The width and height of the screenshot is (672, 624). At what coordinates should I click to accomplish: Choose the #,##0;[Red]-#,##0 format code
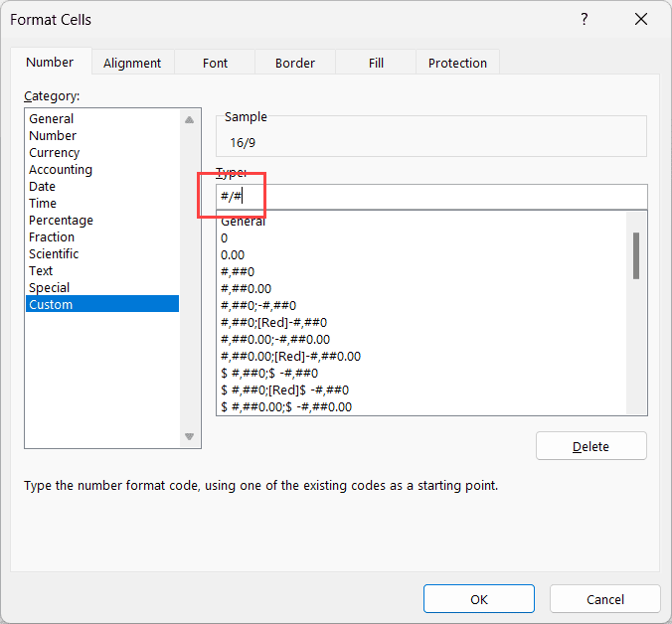(x=273, y=323)
